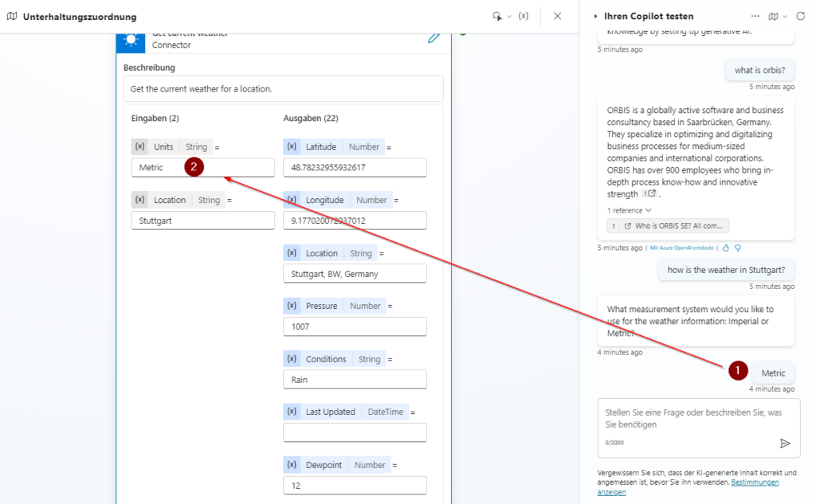This screenshot has width=816, height=504.
Task: Refresh the Copilot test chat
Action: pos(800,15)
